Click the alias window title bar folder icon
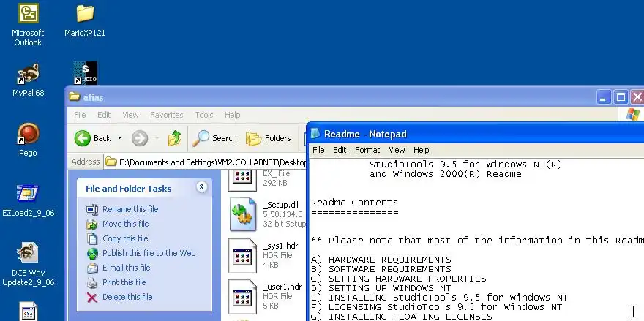The width and height of the screenshot is (644, 321). click(x=75, y=97)
